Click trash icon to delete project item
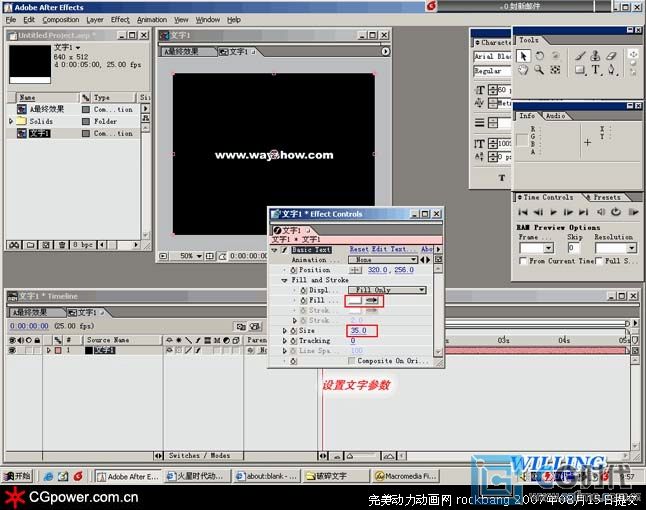646x510 pixels. click(x=62, y=245)
